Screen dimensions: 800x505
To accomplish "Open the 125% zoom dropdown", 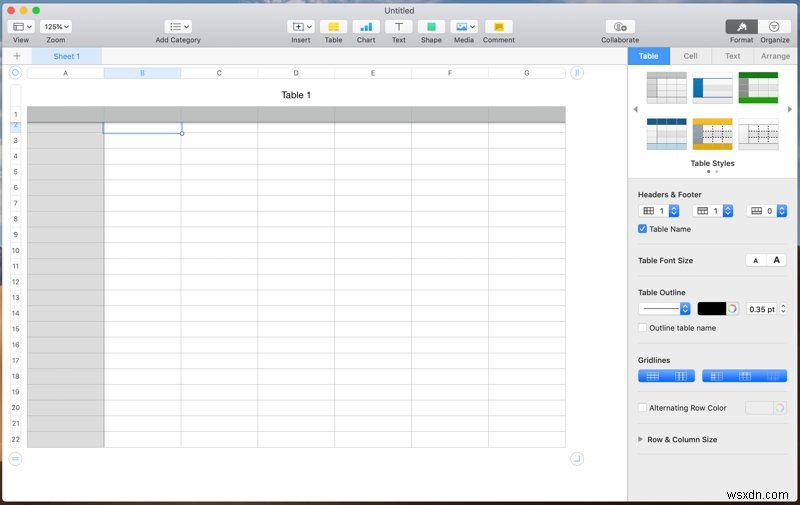I will point(56,27).
